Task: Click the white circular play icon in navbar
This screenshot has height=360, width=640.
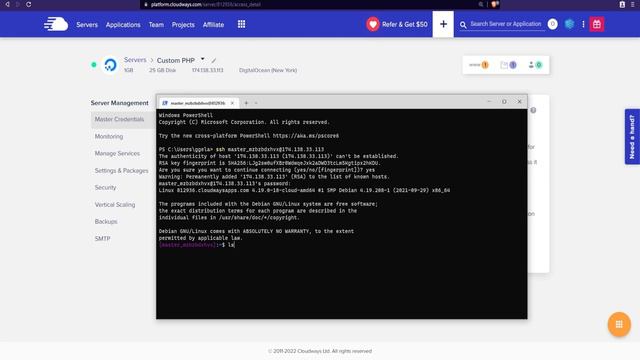Action: coord(553,24)
